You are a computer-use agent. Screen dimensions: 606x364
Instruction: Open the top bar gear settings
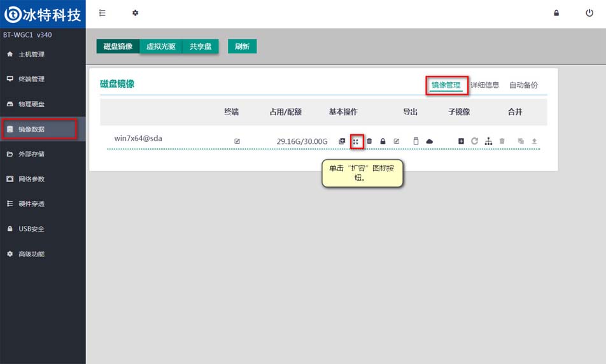point(135,13)
